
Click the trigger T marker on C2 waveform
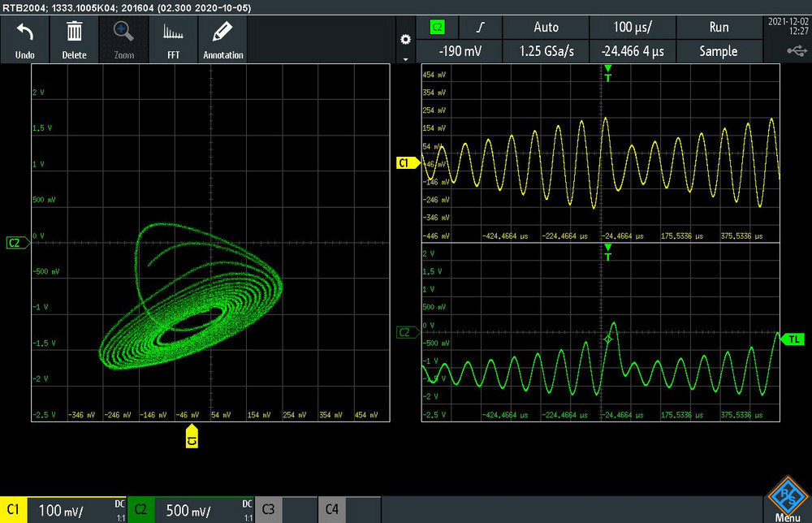pos(608,253)
